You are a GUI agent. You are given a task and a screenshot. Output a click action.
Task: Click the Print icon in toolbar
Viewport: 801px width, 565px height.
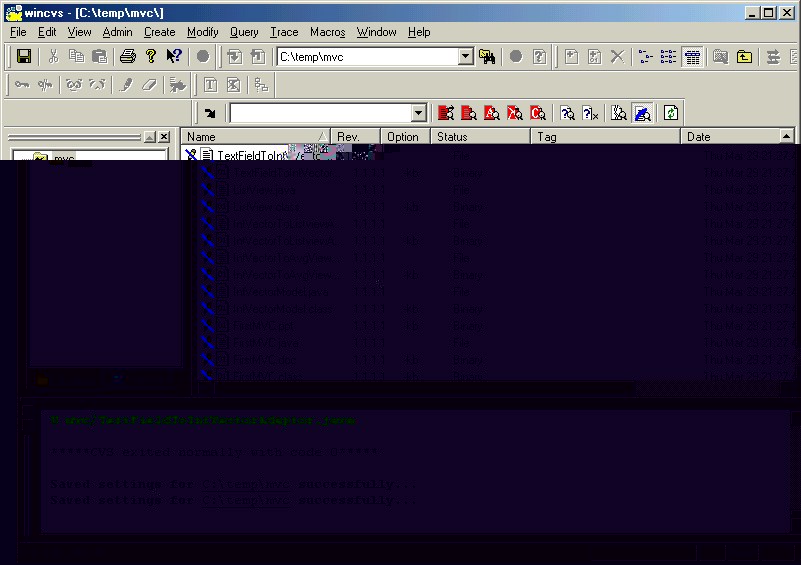128,57
